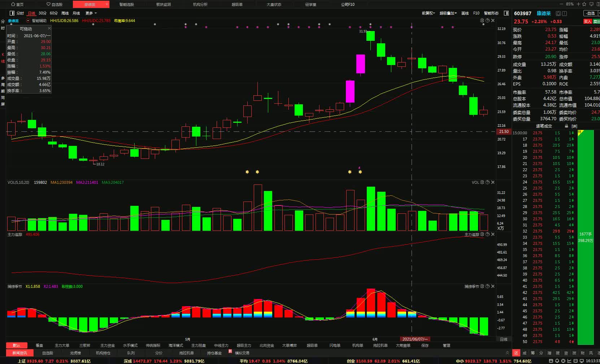Open the 详 detail link for trades
Screen dimensions: 600x364
pyautogui.click(x=574, y=126)
